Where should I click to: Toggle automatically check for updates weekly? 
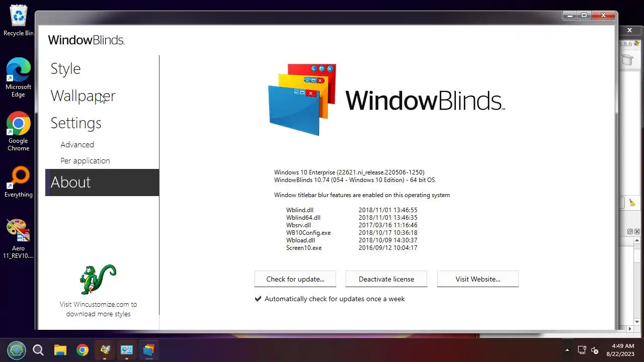click(x=330, y=299)
